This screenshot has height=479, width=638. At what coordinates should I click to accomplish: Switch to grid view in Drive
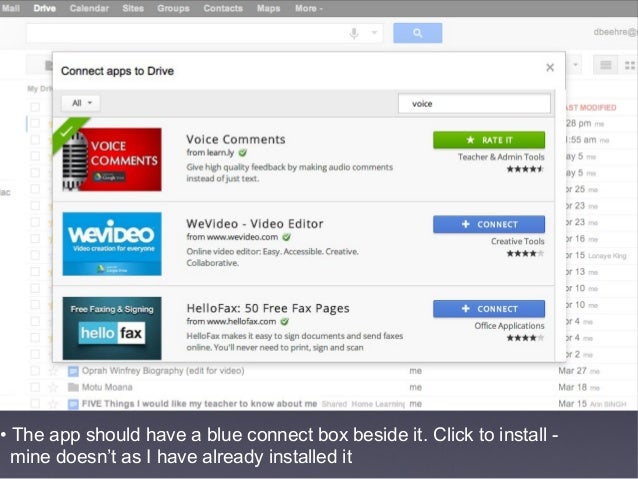[629, 65]
